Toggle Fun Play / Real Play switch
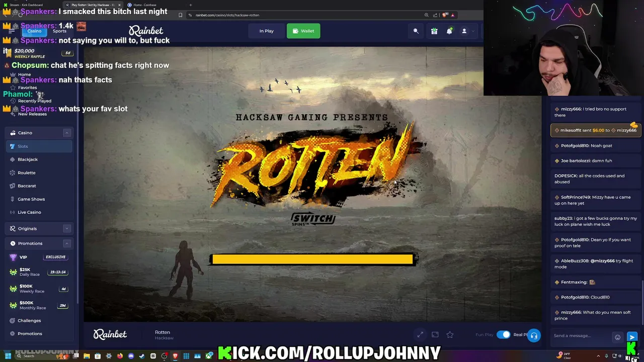The height and width of the screenshot is (362, 644). pyautogui.click(x=503, y=335)
